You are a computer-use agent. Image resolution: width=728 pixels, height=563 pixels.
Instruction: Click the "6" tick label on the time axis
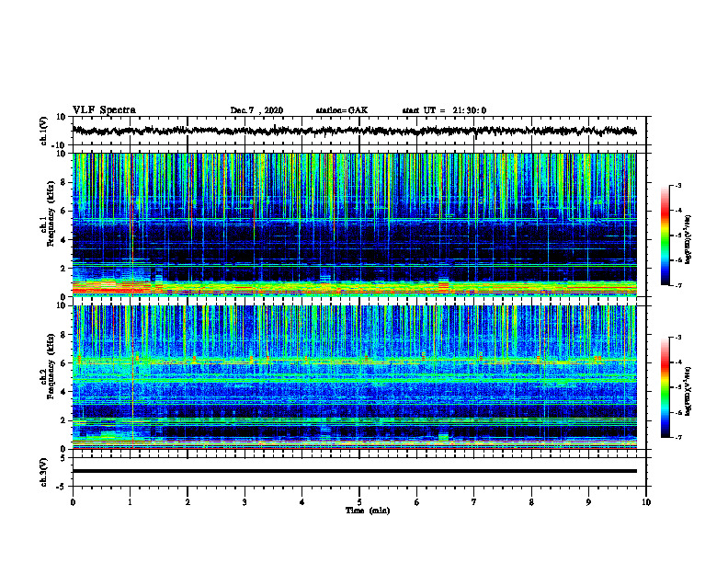pos(417,502)
